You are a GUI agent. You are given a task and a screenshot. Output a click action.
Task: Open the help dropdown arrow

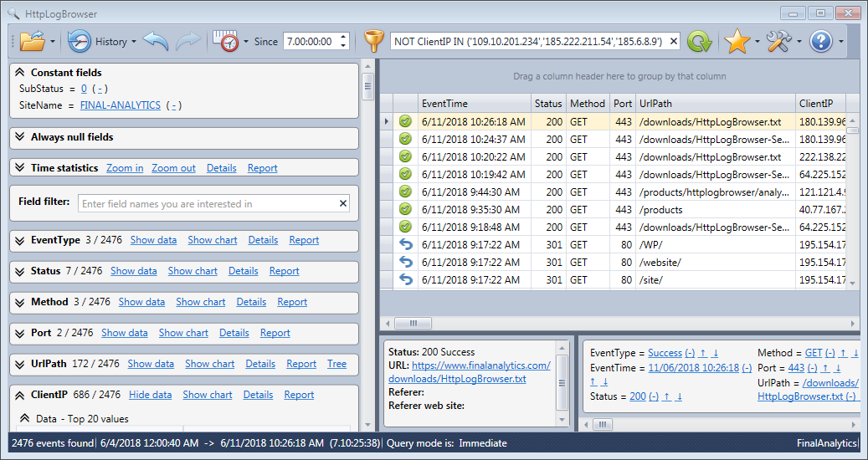point(841,42)
